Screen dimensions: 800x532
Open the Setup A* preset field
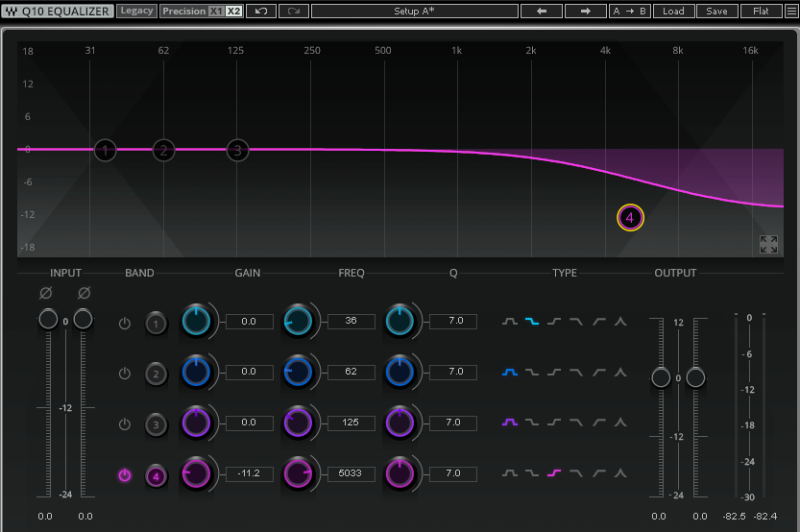pos(414,11)
